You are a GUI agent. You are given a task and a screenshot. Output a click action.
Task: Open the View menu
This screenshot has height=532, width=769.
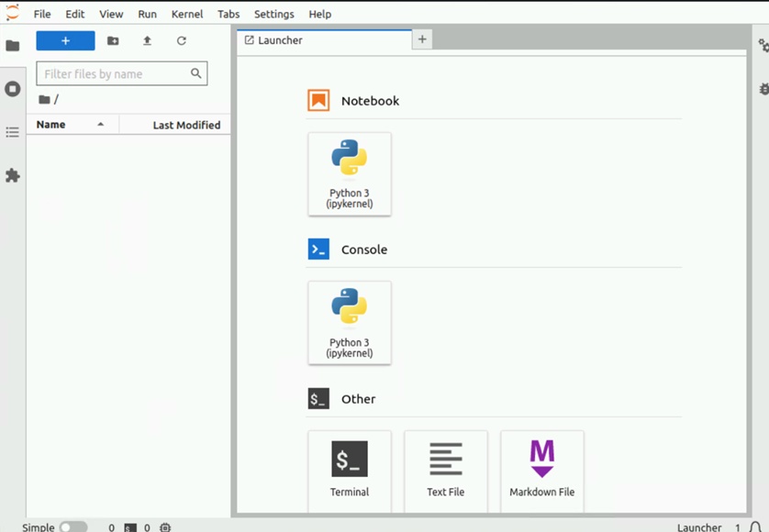click(x=111, y=15)
